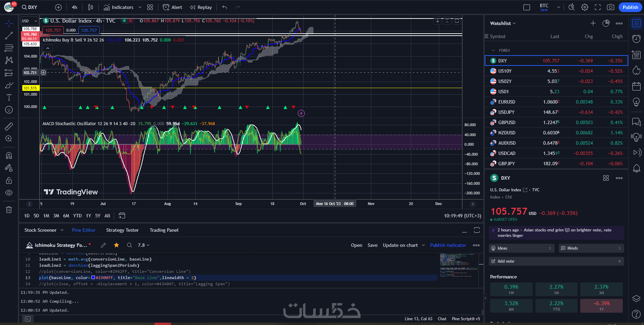Image resolution: width=644 pixels, height=325 pixels.
Task: Open ideas lightbulb panel in right sidebar
Action: click(x=636, y=102)
